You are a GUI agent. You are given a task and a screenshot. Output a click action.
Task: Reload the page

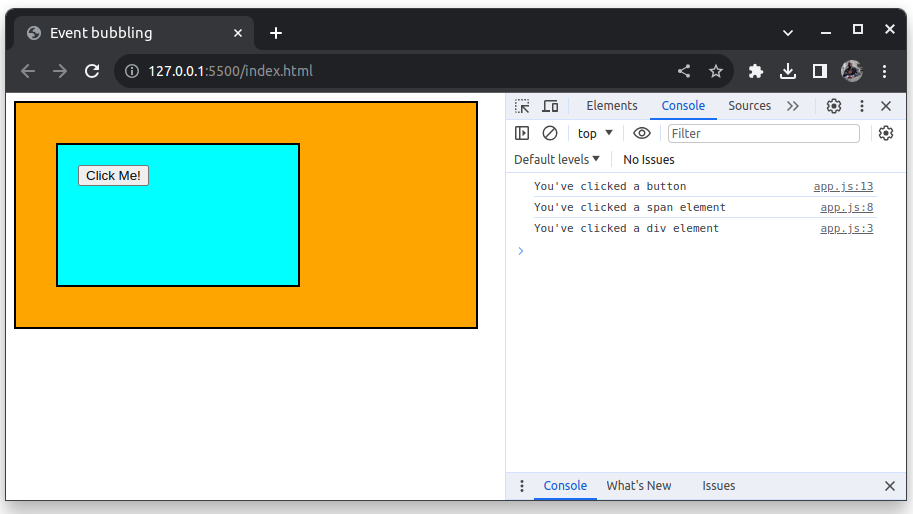click(x=92, y=71)
